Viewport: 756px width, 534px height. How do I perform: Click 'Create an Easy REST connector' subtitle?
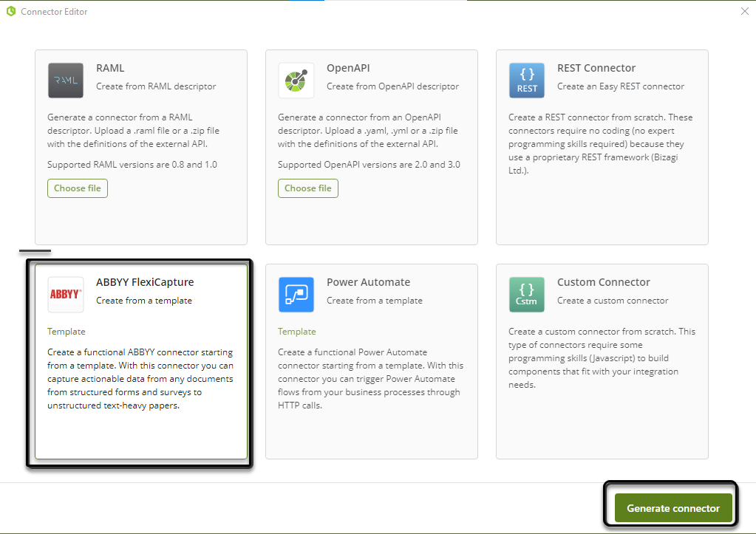coord(621,86)
